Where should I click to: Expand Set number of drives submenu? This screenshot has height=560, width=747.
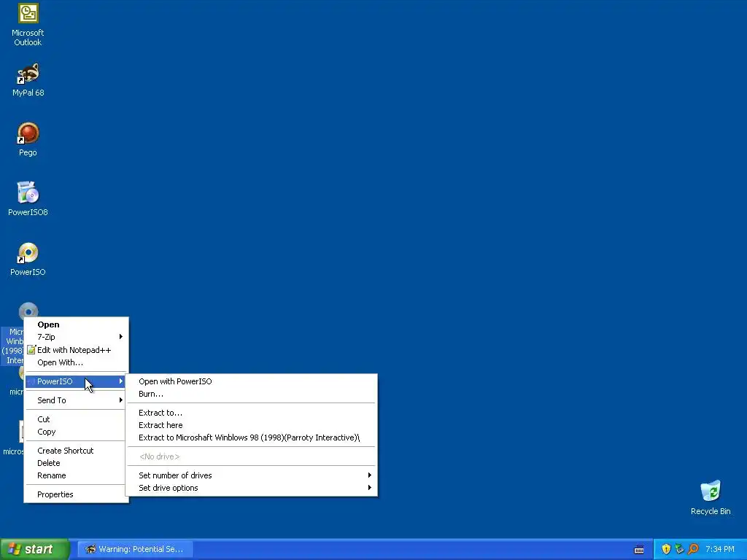tap(251, 475)
